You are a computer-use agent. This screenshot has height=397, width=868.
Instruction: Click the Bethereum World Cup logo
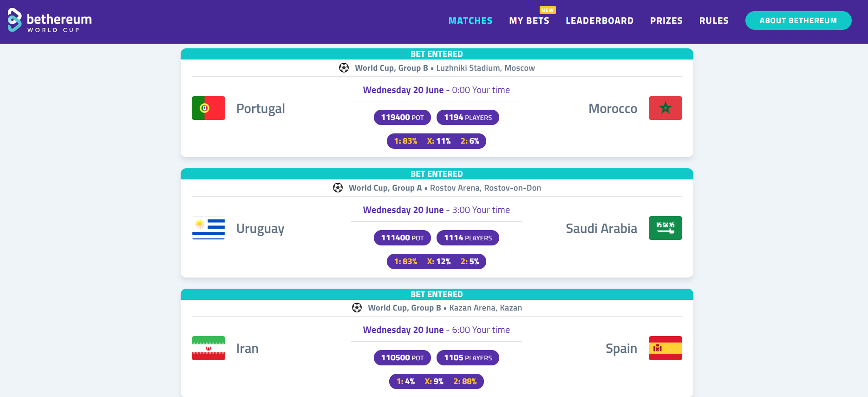pyautogui.click(x=50, y=20)
